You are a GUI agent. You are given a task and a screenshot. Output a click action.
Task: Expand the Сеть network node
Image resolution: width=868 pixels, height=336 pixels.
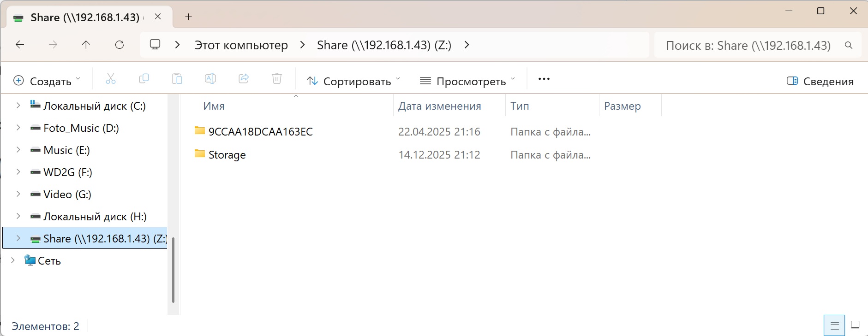(12, 260)
